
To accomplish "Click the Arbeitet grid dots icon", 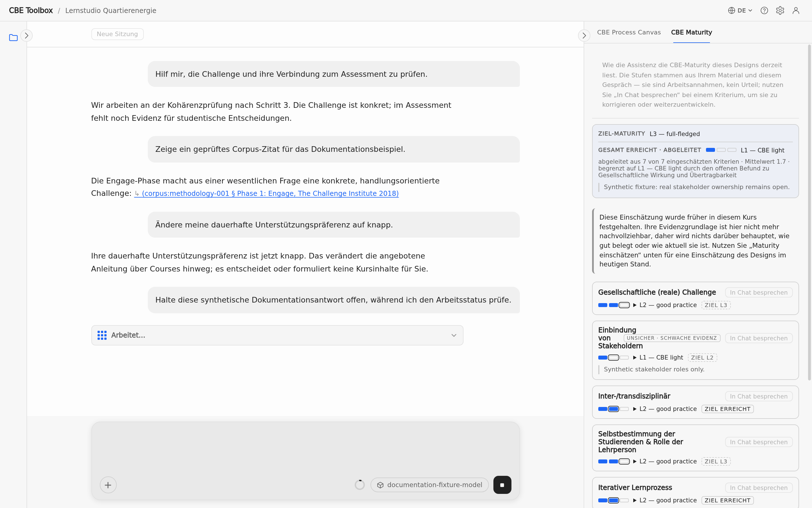I will (102, 335).
